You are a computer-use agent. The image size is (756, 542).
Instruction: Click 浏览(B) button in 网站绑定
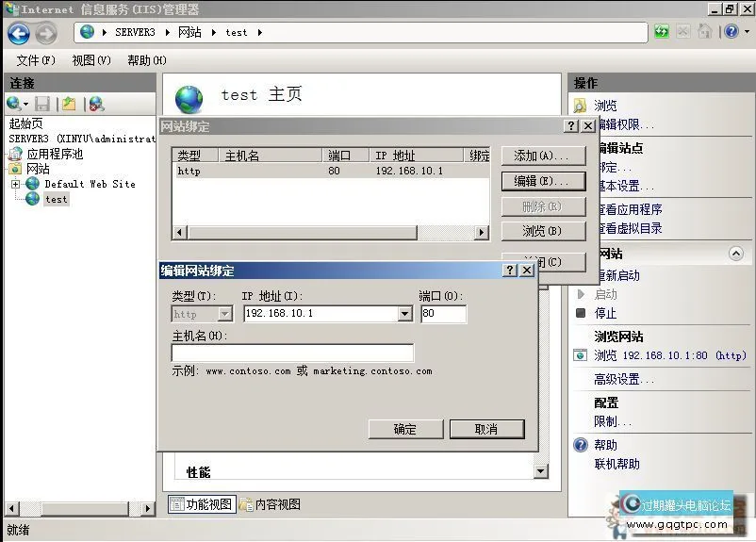coord(543,231)
